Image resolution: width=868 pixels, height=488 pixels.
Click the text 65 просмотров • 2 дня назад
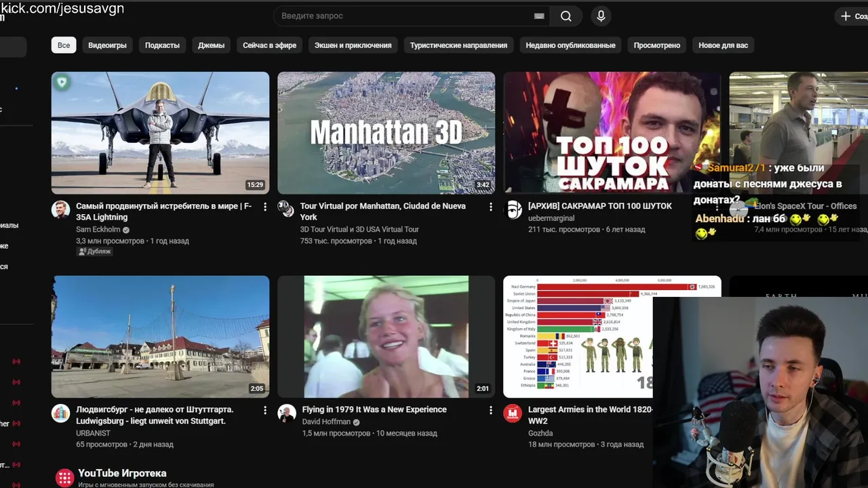click(124, 445)
